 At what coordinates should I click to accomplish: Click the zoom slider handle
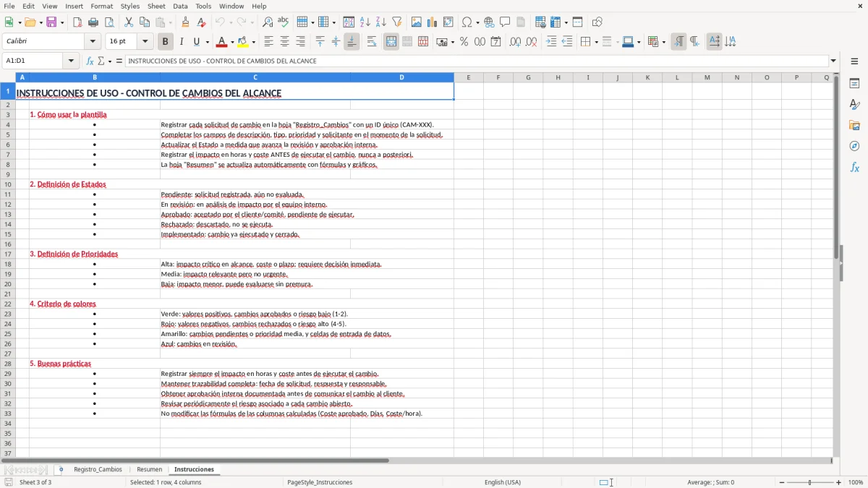[x=810, y=482]
